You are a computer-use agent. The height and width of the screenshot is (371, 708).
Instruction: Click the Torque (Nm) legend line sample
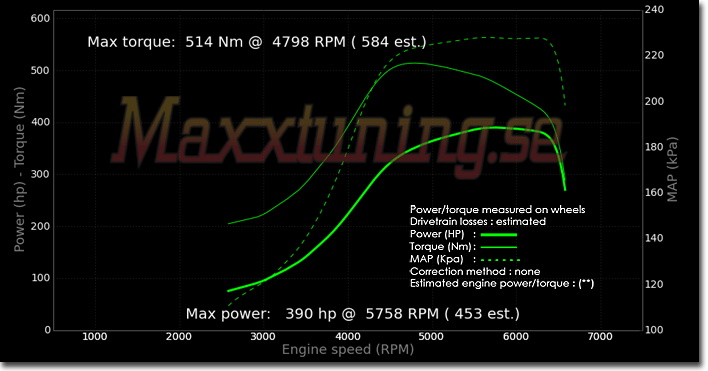[x=498, y=247]
